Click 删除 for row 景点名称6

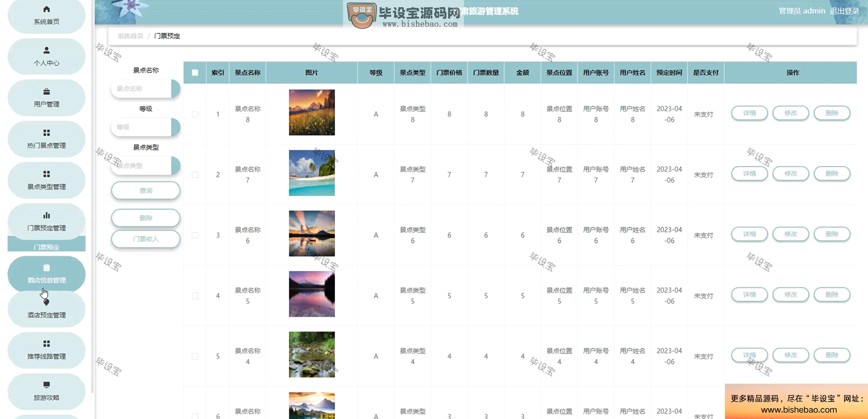pyautogui.click(x=832, y=234)
